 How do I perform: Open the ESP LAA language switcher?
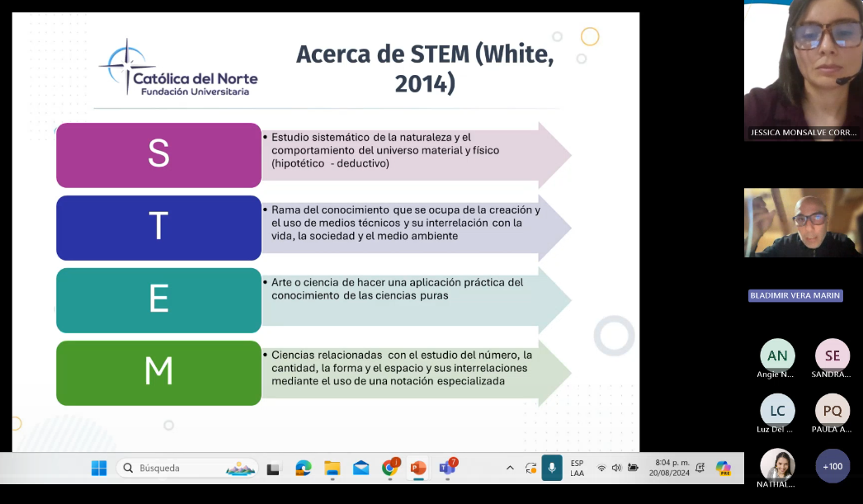577,468
